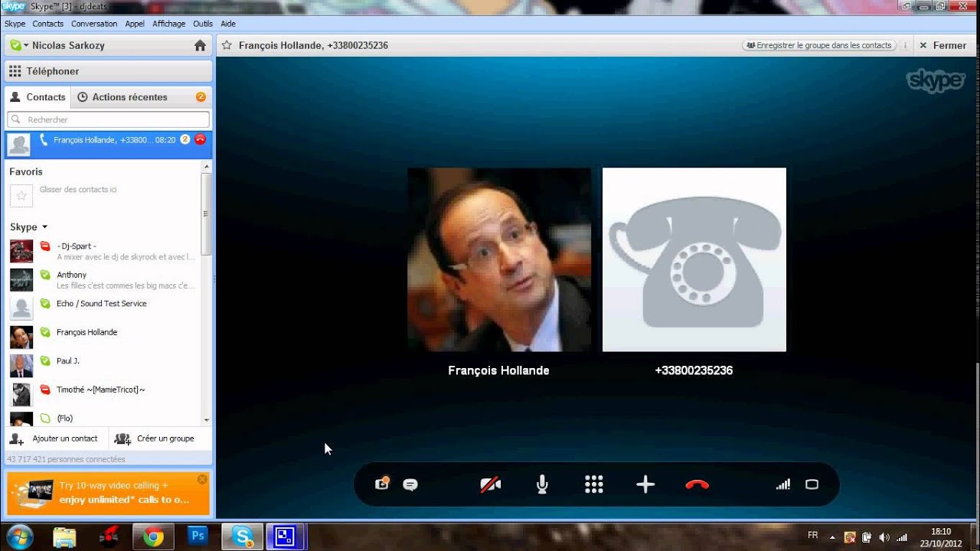Image resolution: width=980 pixels, height=551 pixels.
Task: Add people with the plus icon
Action: tap(645, 484)
